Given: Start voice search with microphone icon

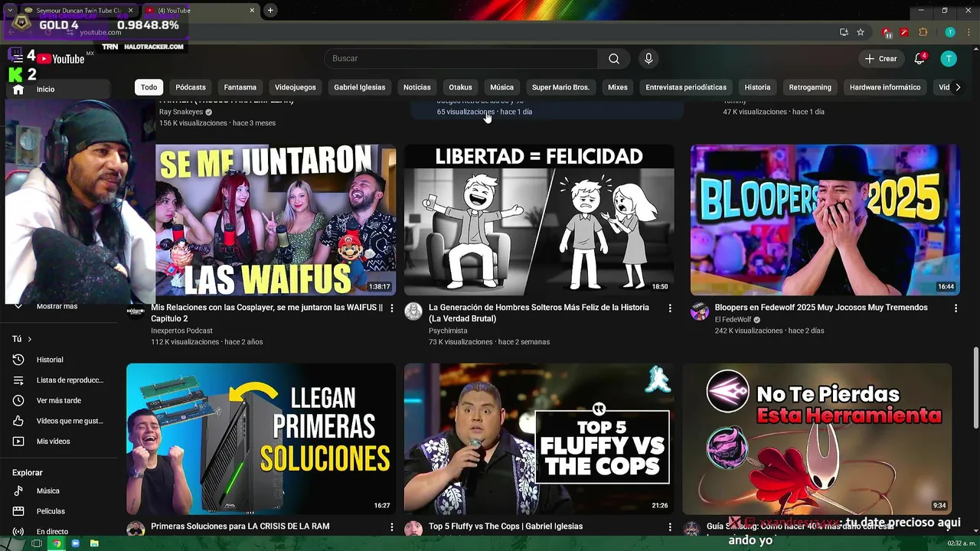Looking at the screenshot, I should [x=648, y=59].
